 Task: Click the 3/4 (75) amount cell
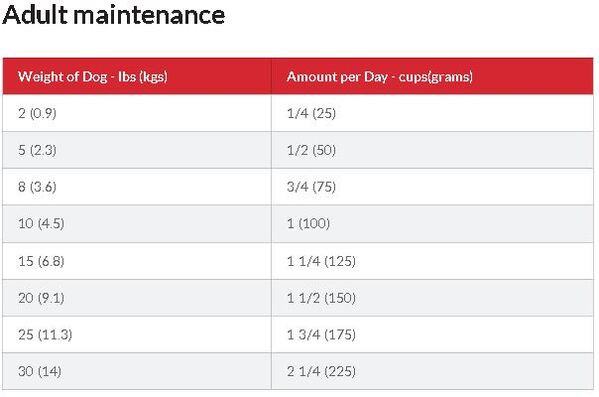(x=432, y=187)
